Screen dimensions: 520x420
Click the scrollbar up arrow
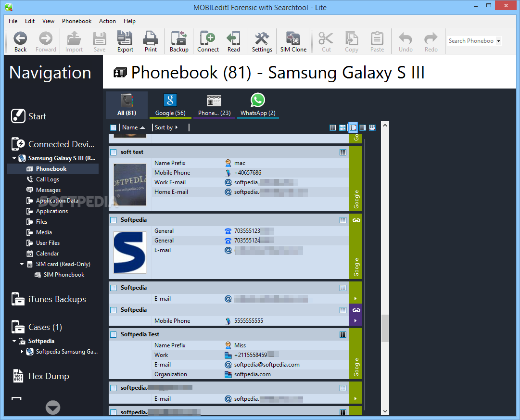385,125
